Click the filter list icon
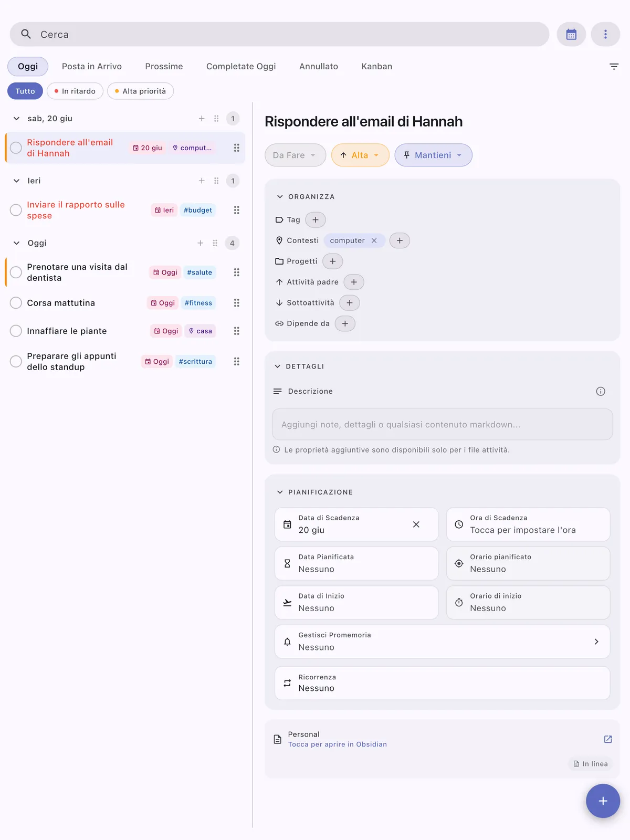Image resolution: width=630 pixels, height=840 pixels. pyautogui.click(x=614, y=66)
